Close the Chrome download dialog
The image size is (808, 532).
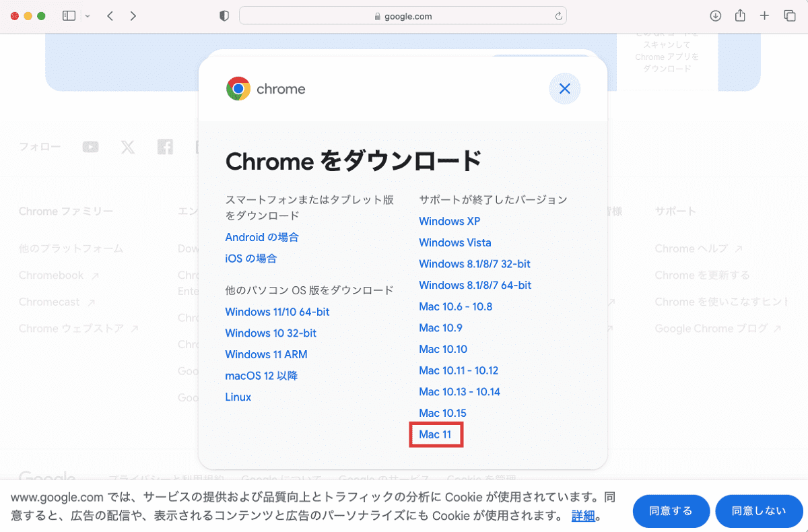565,88
